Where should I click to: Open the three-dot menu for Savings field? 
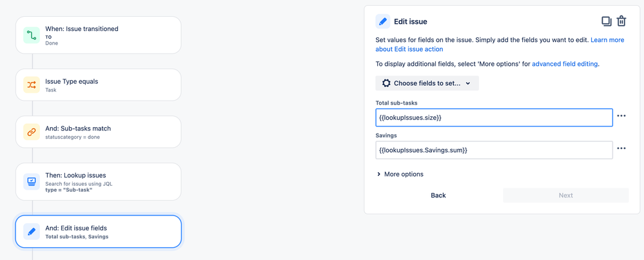621,148
